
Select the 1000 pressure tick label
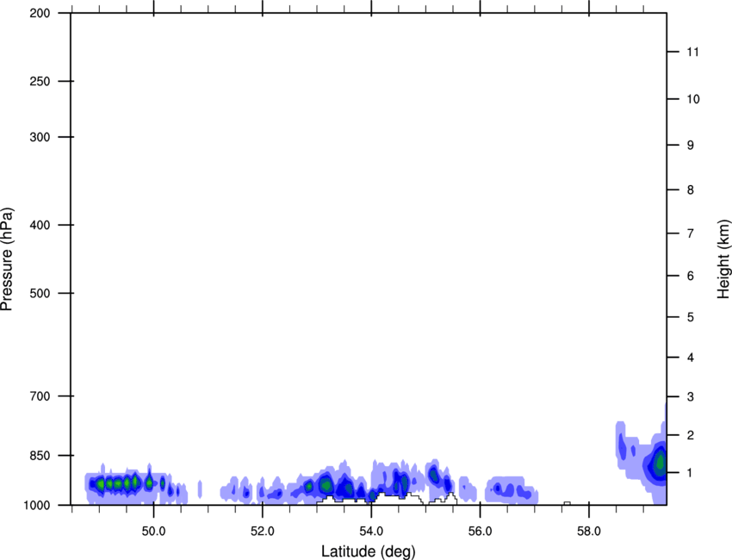coord(36,505)
